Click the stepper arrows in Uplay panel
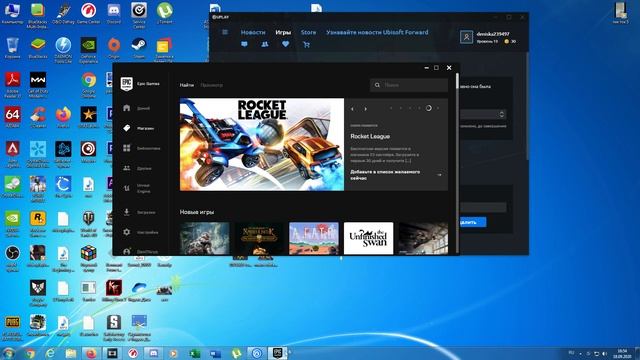 (x=502, y=114)
